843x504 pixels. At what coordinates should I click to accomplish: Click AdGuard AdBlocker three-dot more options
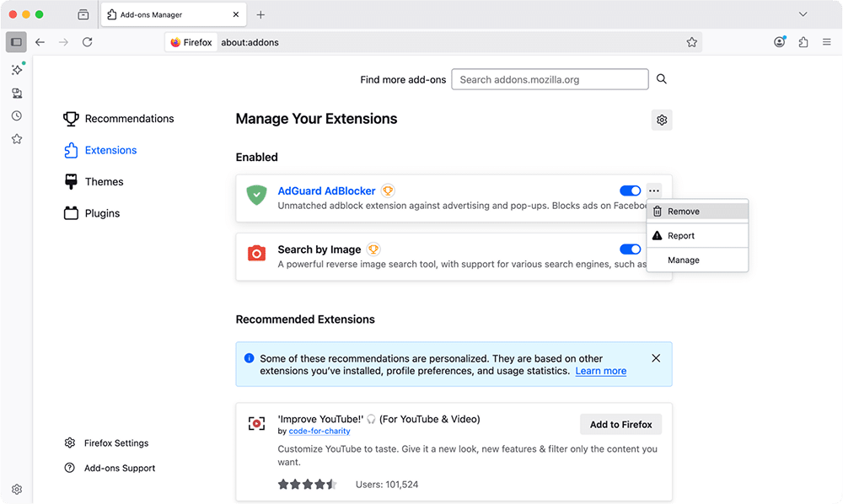654,191
